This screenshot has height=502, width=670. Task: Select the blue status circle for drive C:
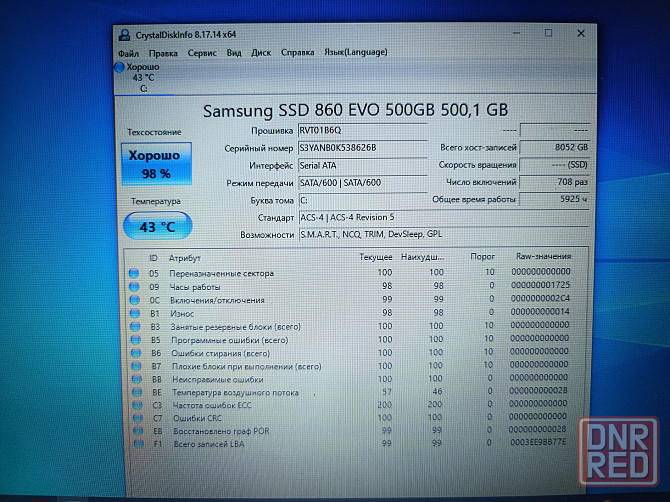(119, 67)
